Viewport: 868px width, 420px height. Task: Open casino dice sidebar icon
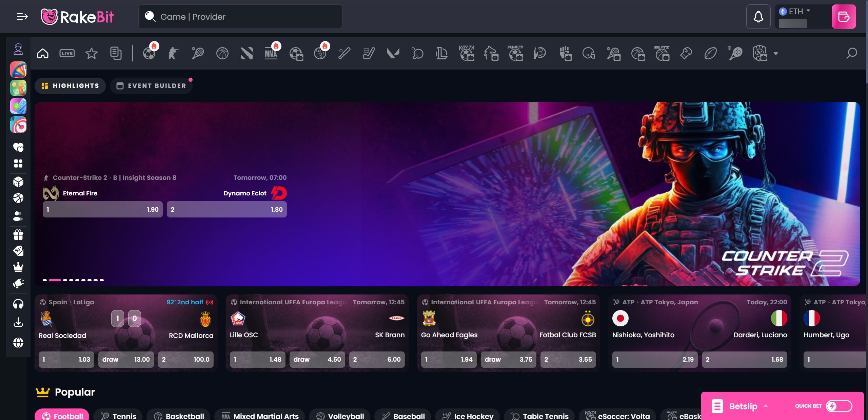point(18,182)
